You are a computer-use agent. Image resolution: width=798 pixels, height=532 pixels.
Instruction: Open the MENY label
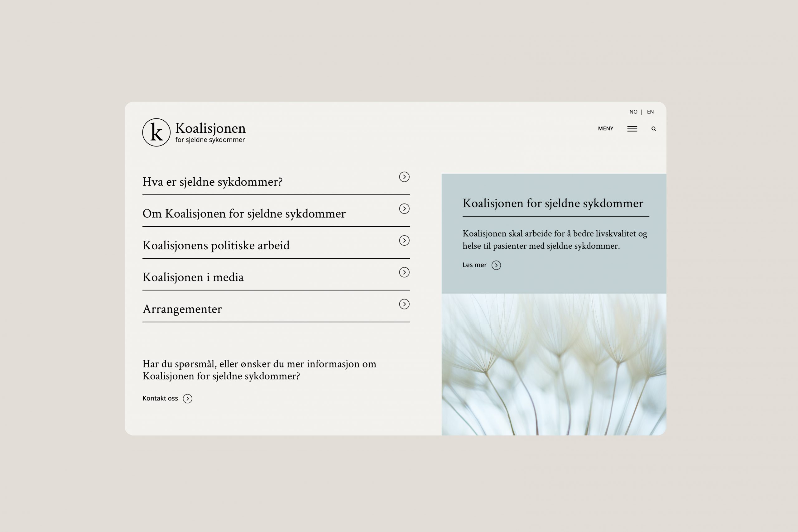pos(605,129)
